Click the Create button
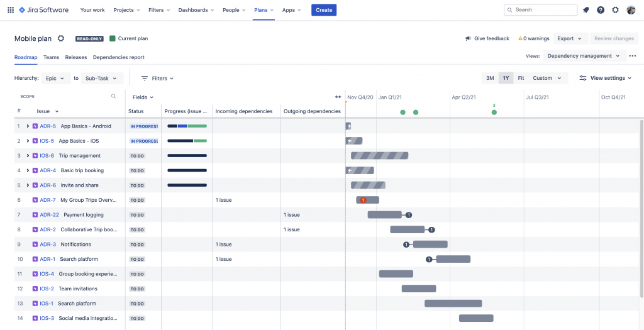The image size is (644, 330). pyautogui.click(x=324, y=10)
